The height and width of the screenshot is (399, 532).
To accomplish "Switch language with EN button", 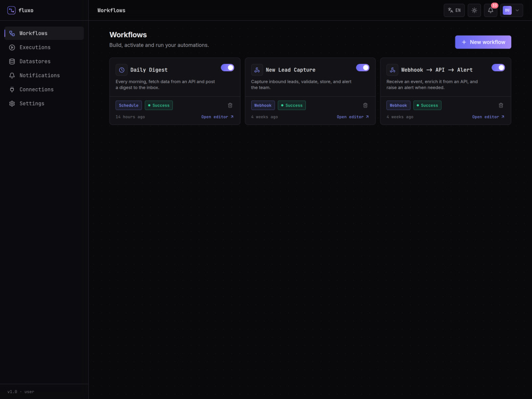I will tap(454, 10).
